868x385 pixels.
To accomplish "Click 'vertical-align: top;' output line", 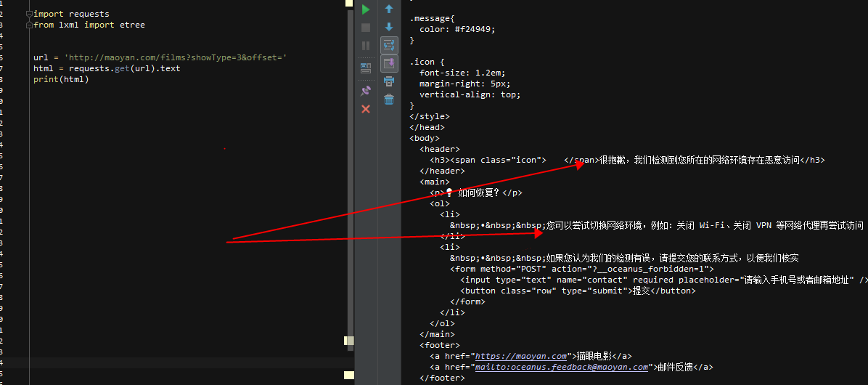I will (x=470, y=94).
